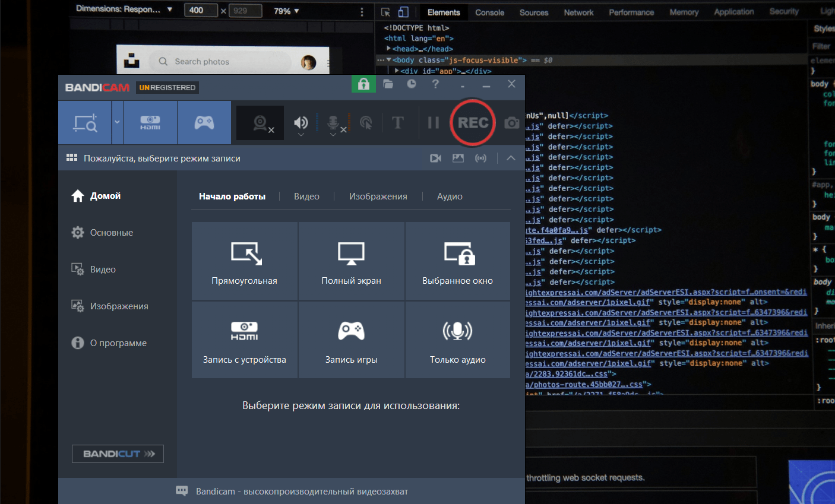The width and height of the screenshot is (835, 504).
Task: Switch to Видео tab in home panel
Action: [x=306, y=196]
